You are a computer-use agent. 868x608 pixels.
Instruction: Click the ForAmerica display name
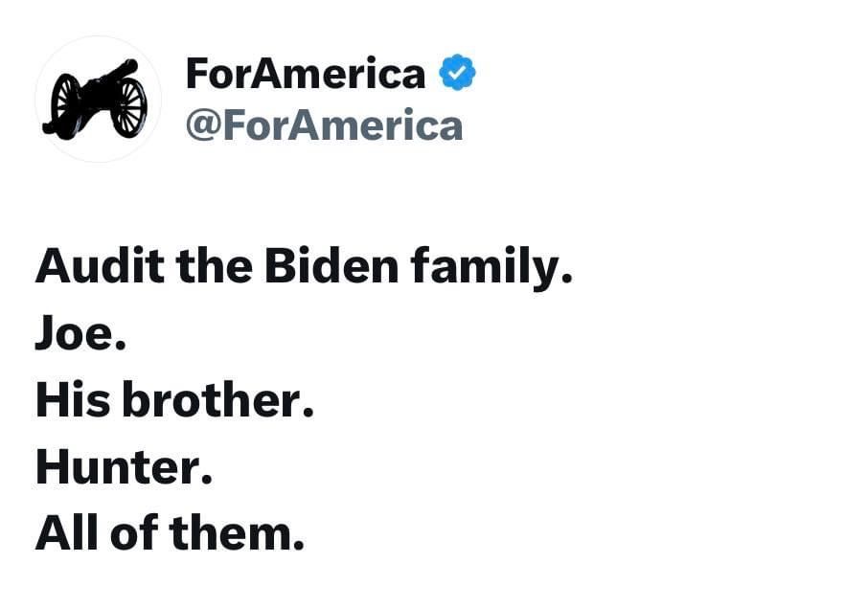[x=306, y=73]
